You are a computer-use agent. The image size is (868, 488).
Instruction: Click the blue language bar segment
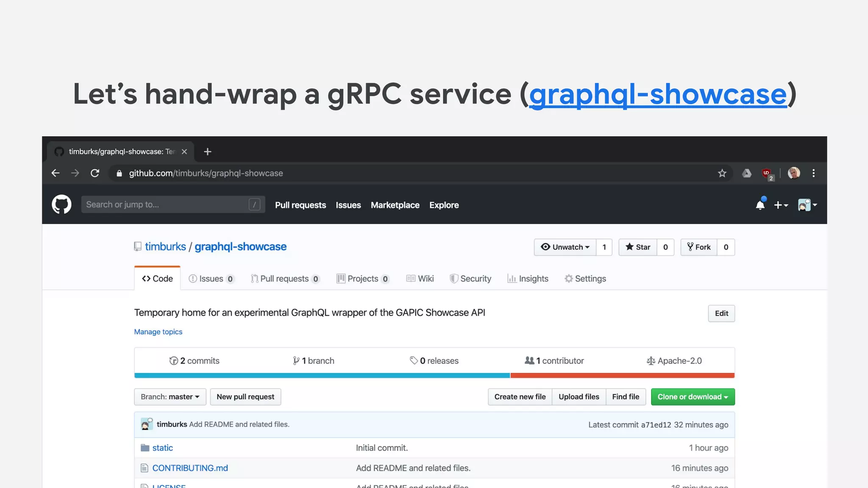tap(322, 375)
